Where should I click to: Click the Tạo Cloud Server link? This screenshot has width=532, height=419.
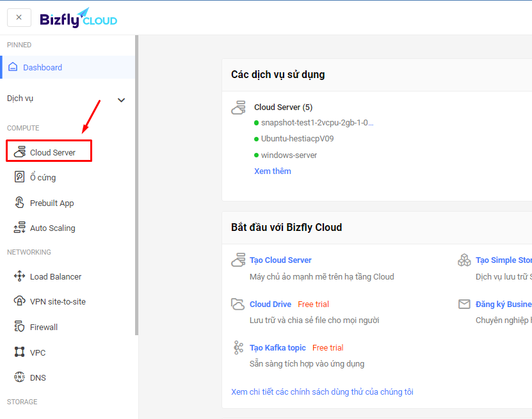click(280, 260)
